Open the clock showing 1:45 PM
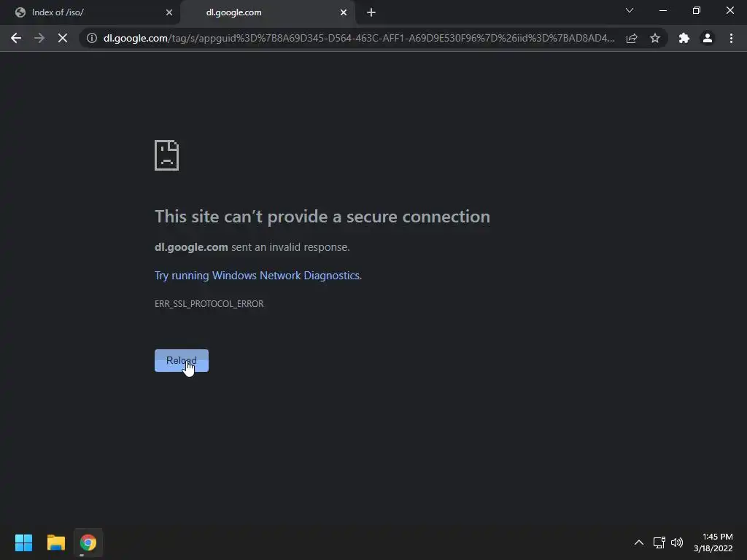The image size is (747, 560). [713, 542]
